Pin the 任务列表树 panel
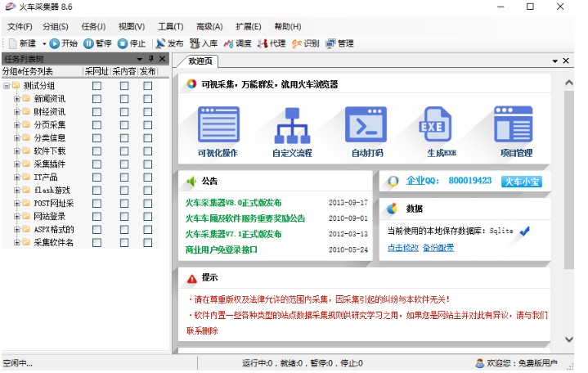This screenshot has height=373, width=588. coord(151,59)
